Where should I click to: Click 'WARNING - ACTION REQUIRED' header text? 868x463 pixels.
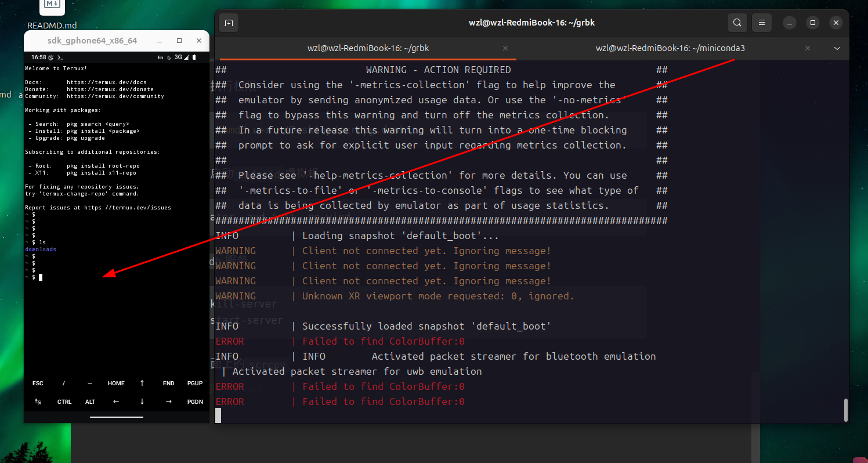click(439, 70)
